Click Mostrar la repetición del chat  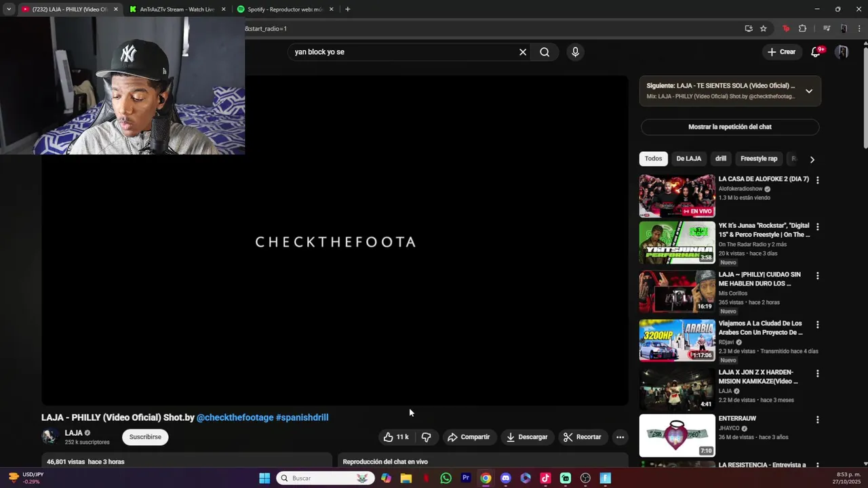[730, 127]
